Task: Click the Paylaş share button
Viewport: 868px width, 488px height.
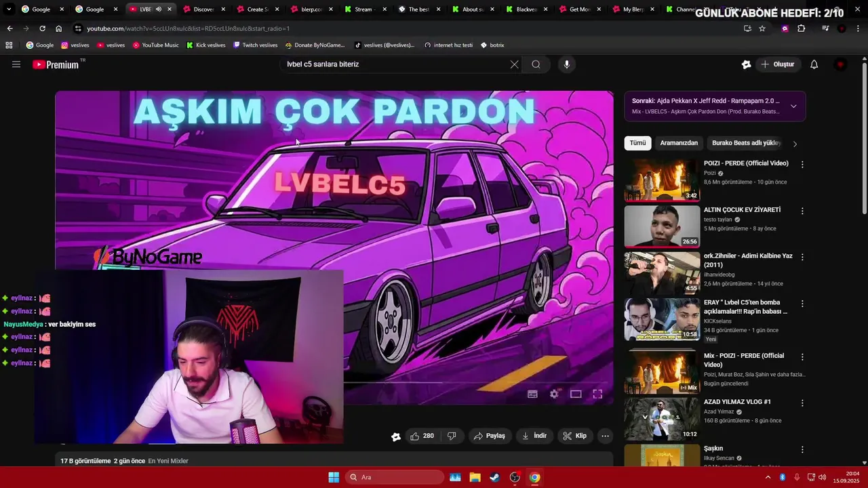Action: pos(489,436)
